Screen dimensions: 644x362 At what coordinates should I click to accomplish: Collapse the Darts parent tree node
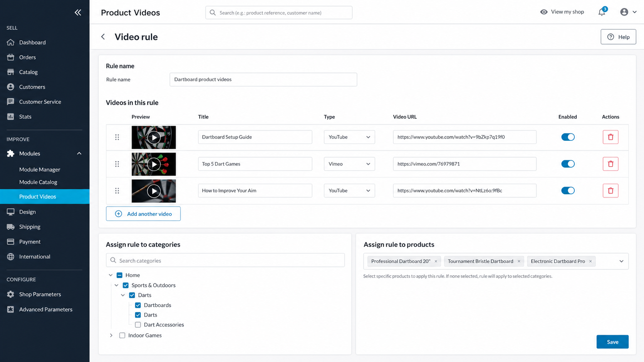click(123, 295)
